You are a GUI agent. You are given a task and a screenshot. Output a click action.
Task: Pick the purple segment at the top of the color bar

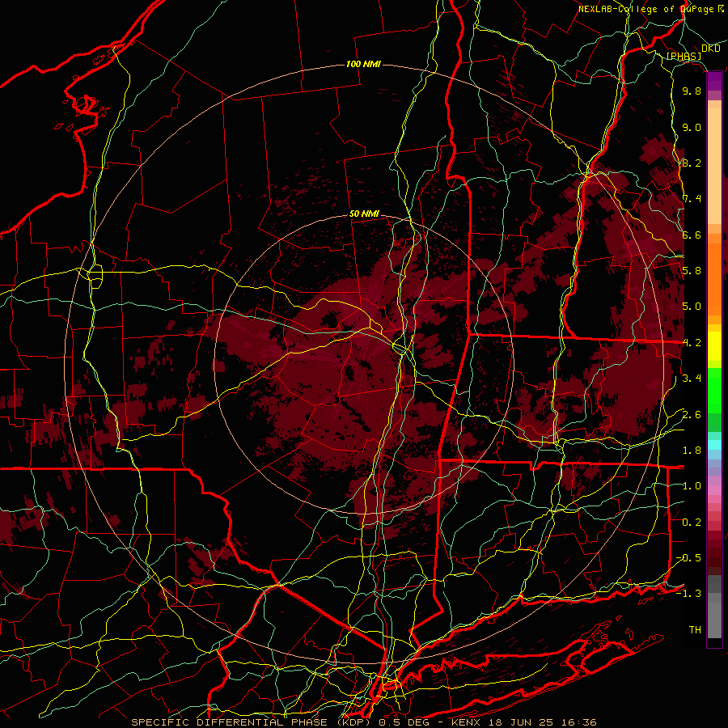coord(714,82)
